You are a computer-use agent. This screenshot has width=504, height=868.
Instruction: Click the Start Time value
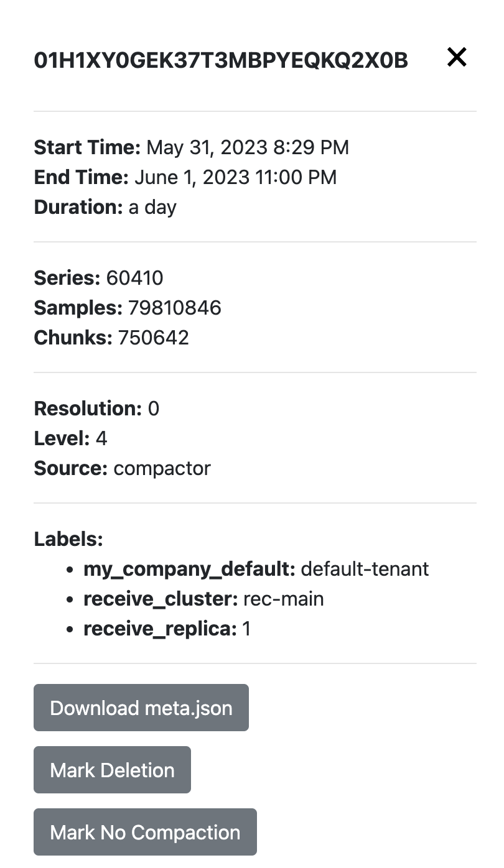pos(246,147)
